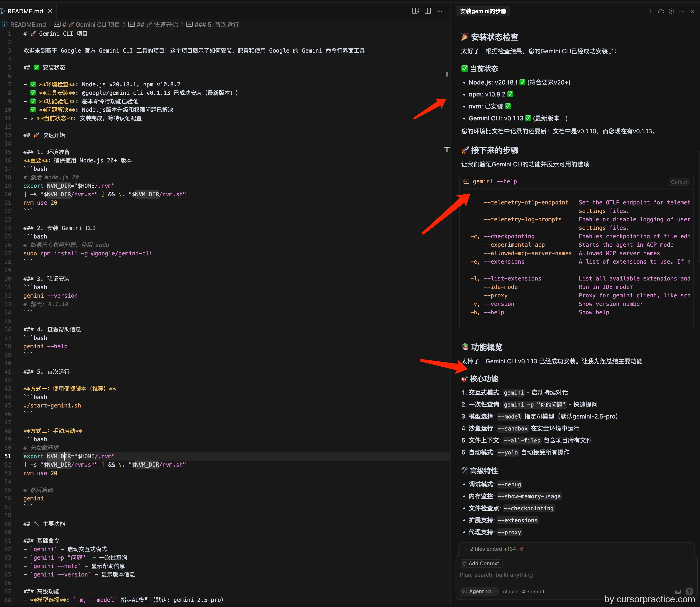
Task: Click the '安装状态检查' heading in chat
Action: point(489,37)
